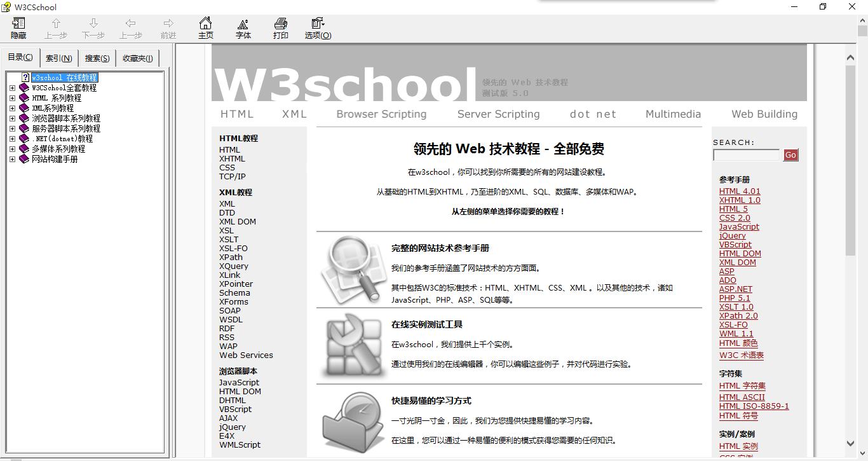868x461 pixels.
Task: Open the CSS 2.0 reference link
Action: 734,217
